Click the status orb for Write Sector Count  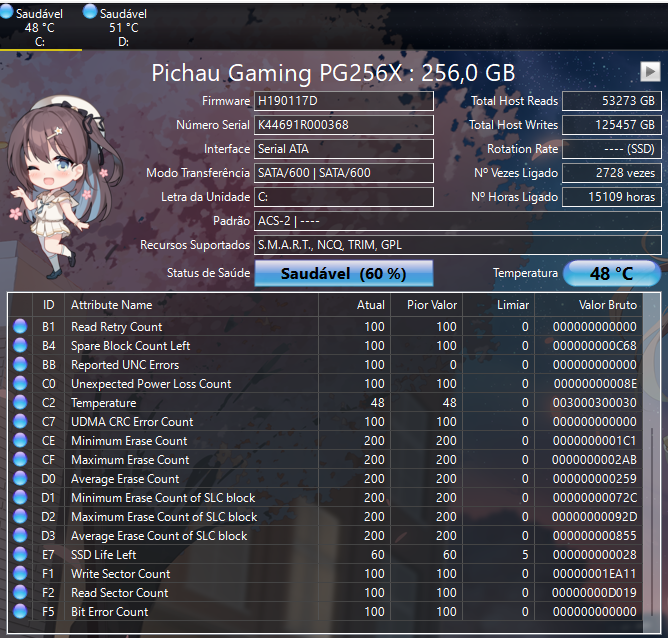20,574
